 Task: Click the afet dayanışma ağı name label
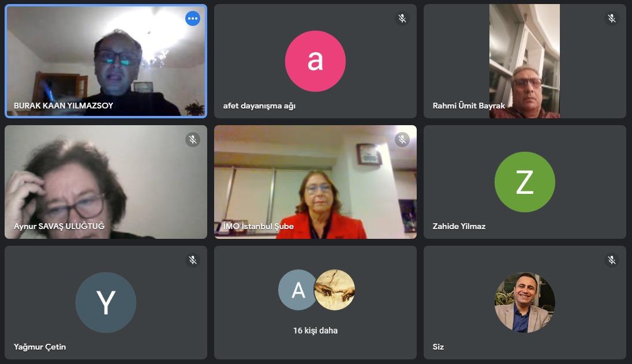259,106
